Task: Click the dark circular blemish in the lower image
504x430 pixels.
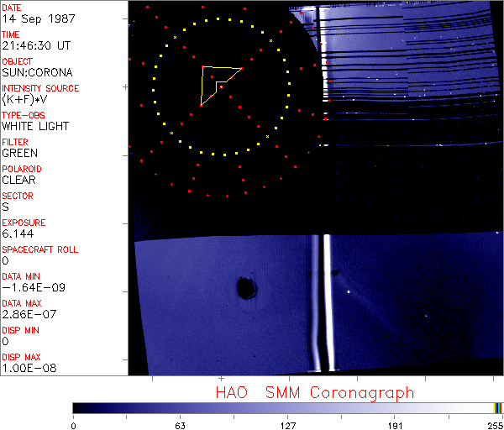Action: pyautogui.click(x=246, y=289)
